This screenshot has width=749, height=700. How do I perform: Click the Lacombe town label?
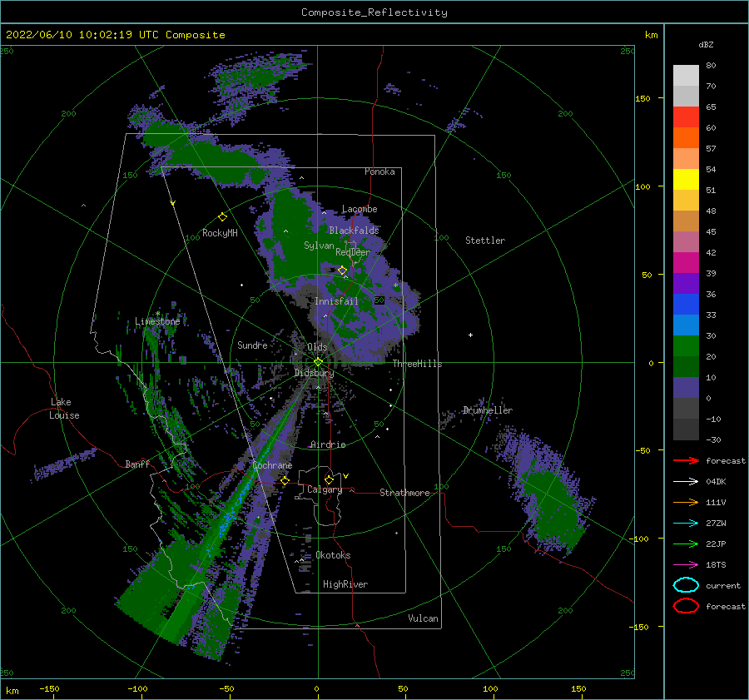click(360, 209)
